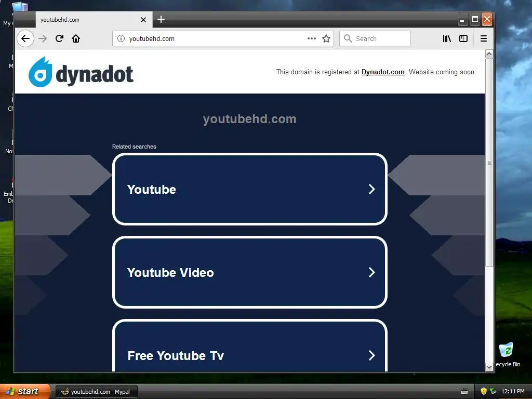The width and height of the screenshot is (532, 399).
Task: Go back to the previous page
Action: click(x=25, y=38)
